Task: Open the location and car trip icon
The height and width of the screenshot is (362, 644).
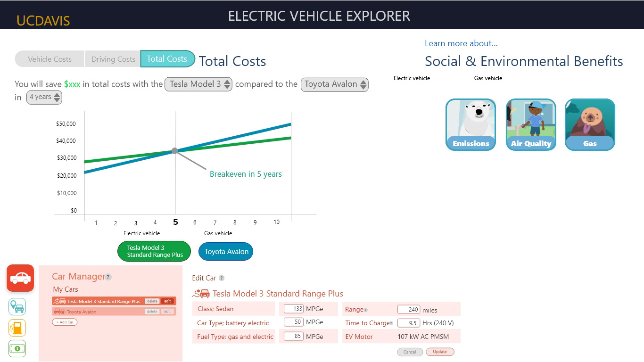Action: click(x=17, y=307)
